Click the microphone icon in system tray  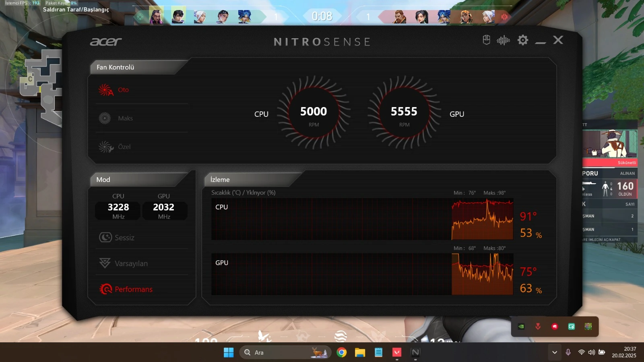tap(568, 352)
